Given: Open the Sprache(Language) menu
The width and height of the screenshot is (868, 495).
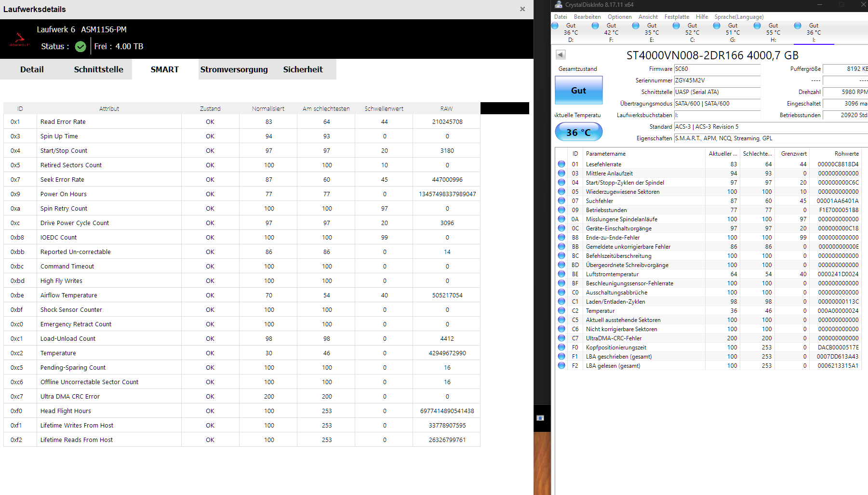Looking at the screenshot, I should click(739, 17).
